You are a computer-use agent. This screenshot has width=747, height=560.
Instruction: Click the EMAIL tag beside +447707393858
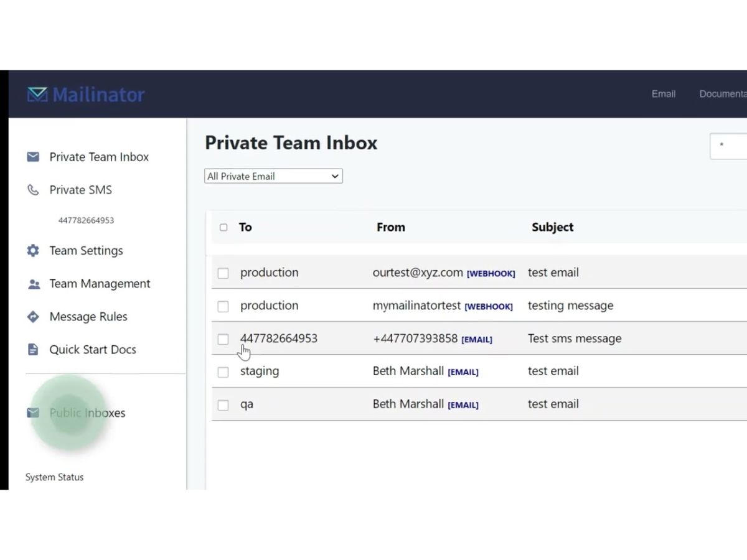tap(477, 340)
